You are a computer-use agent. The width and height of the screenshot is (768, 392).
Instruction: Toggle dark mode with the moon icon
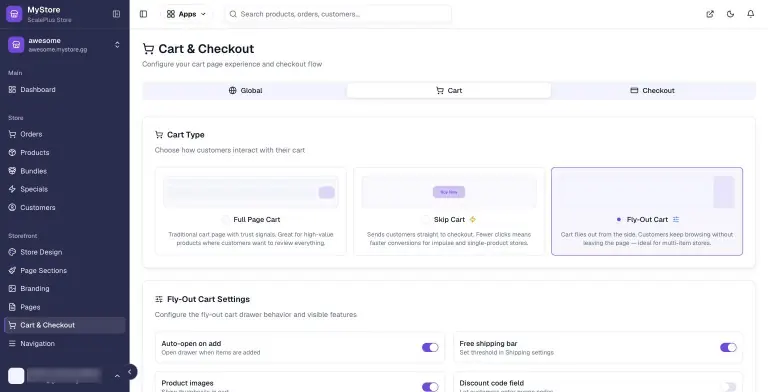730,14
